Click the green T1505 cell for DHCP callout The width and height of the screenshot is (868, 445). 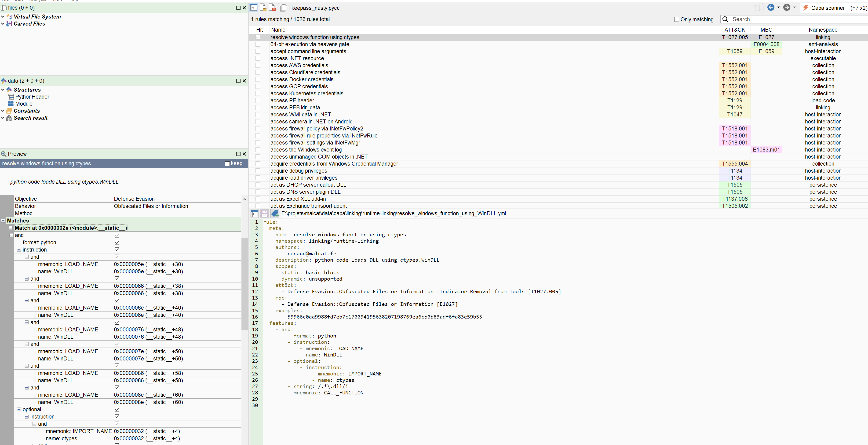coord(735,185)
